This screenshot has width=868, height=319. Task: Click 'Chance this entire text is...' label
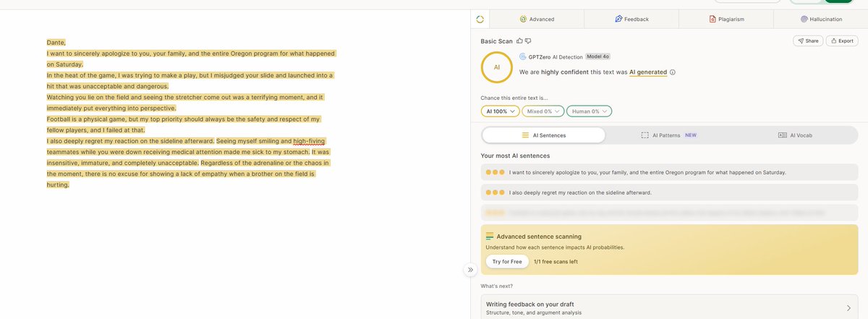tap(514, 98)
